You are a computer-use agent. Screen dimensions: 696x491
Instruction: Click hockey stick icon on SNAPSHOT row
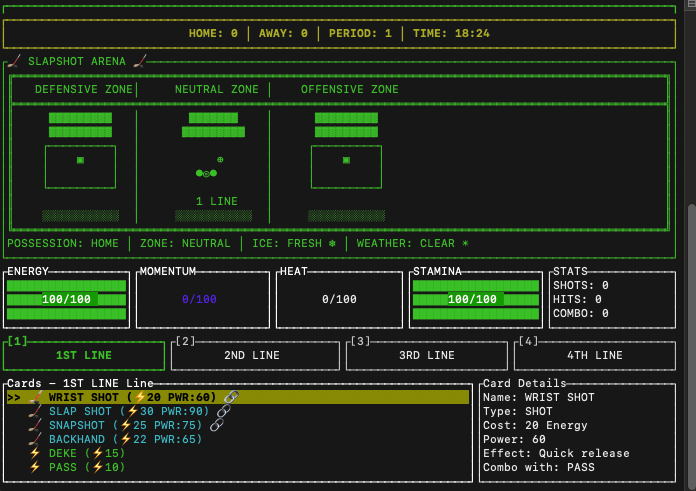click(x=35, y=425)
